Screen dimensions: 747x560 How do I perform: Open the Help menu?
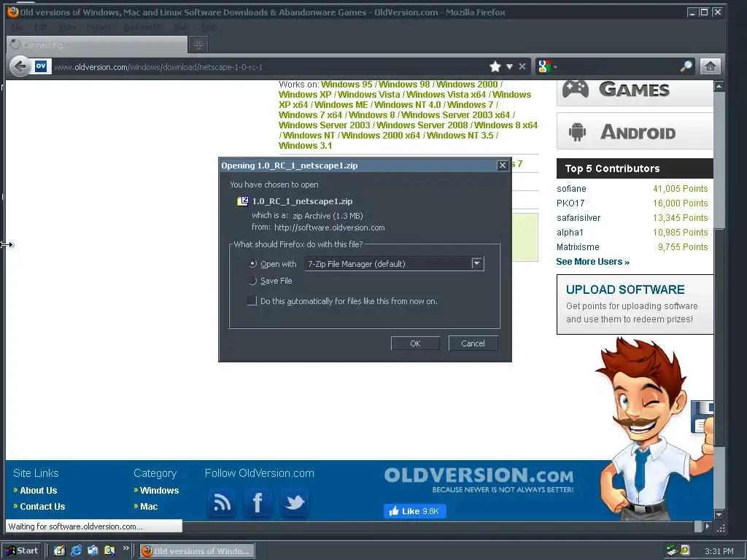pos(209,27)
